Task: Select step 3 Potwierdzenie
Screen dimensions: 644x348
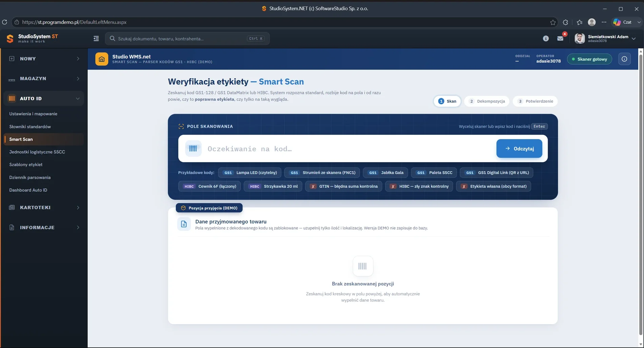Action: coord(535,101)
